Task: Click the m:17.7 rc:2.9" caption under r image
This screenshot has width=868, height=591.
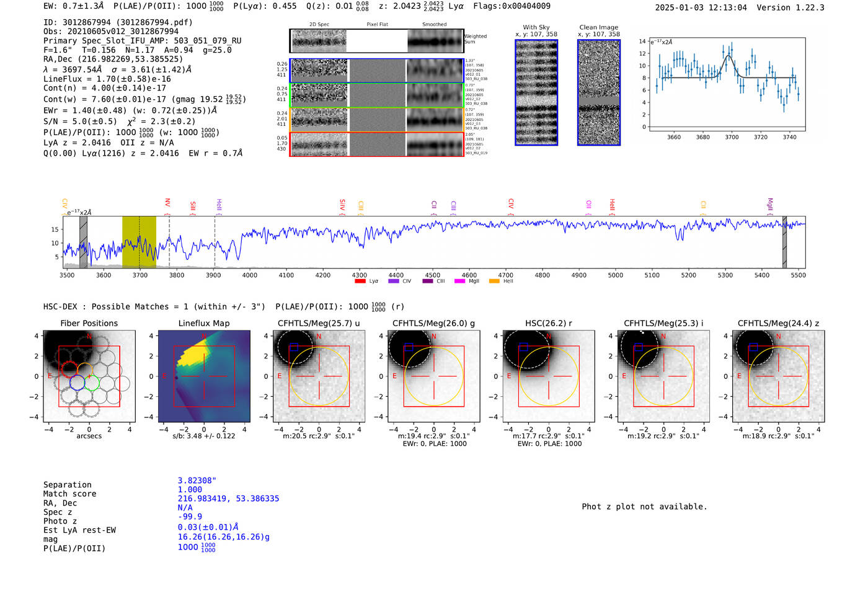Action: (549, 436)
